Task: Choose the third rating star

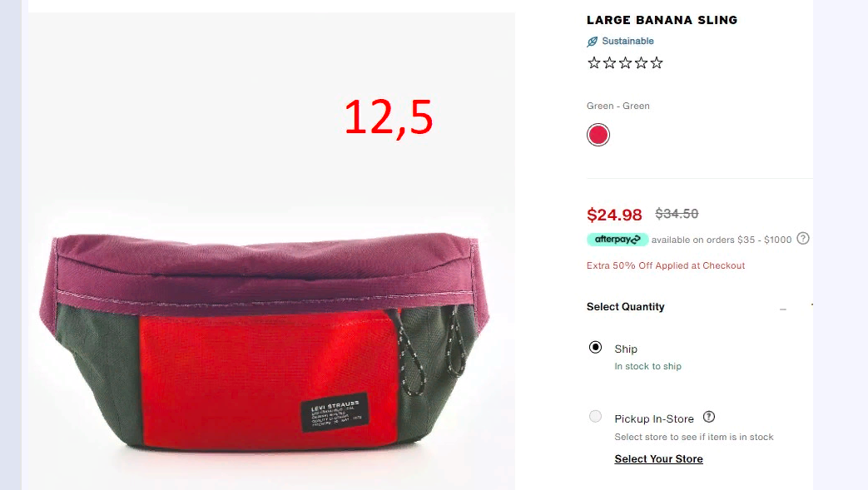Action: pos(626,62)
